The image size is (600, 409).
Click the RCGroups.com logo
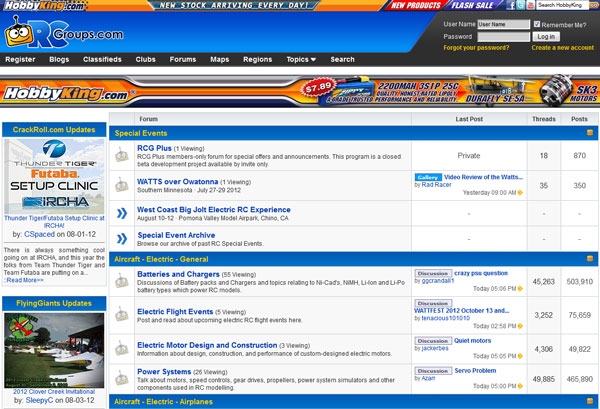64,34
